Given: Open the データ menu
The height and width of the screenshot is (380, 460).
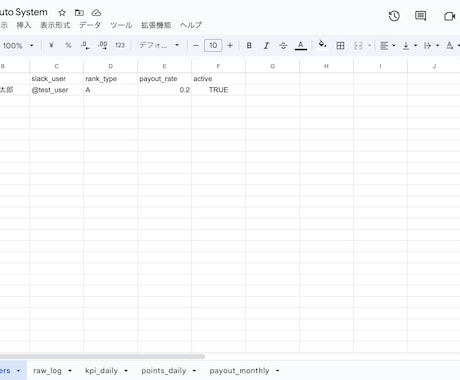Looking at the screenshot, I should pos(90,25).
